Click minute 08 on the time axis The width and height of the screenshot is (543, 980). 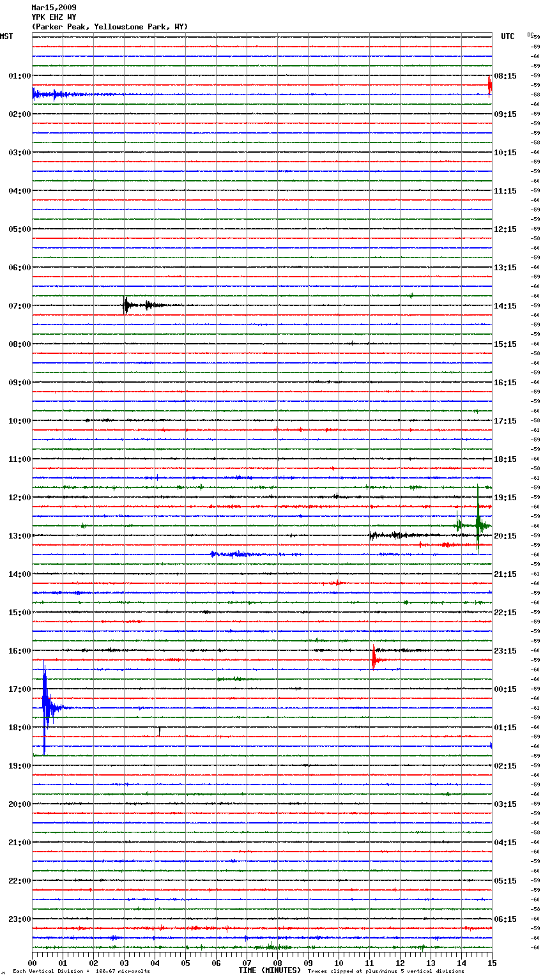coord(277,963)
